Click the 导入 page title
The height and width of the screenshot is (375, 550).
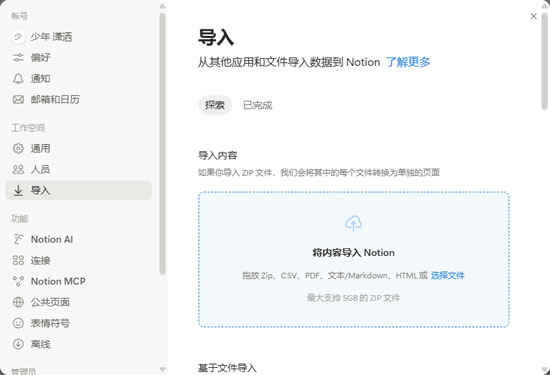pyautogui.click(x=216, y=37)
